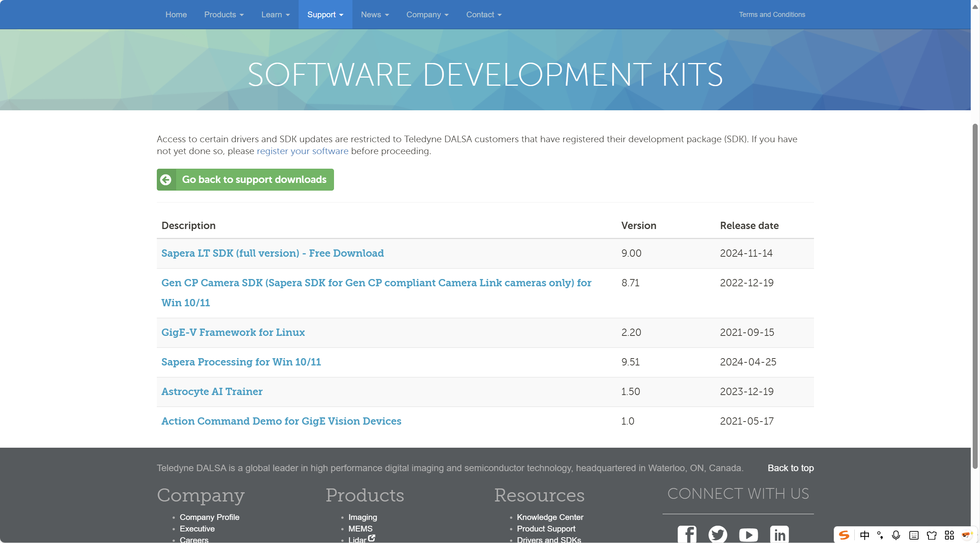The width and height of the screenshot is (980, 543).
Task: Click the page vertical scrollbar thumb
Action: [x=975, y=296]
